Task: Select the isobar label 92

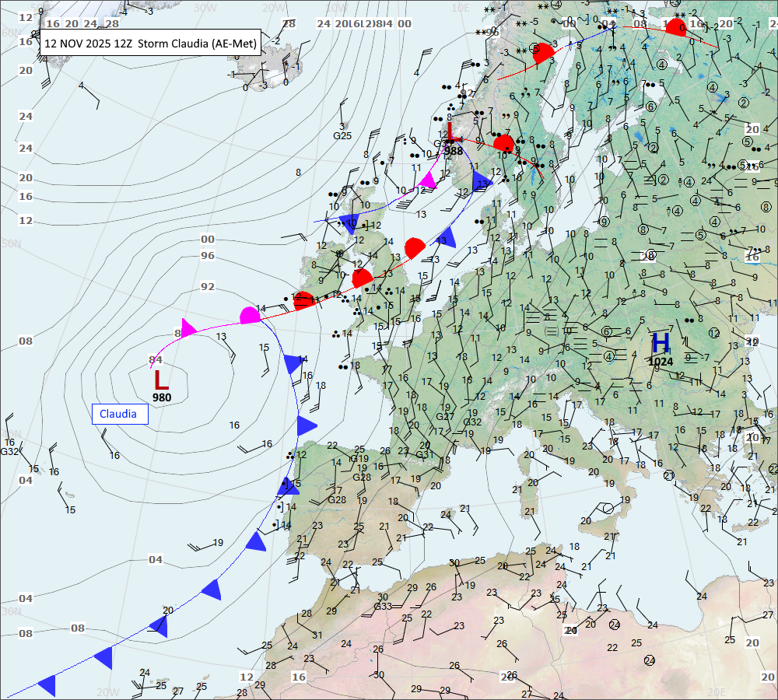Action: pos(208,286)
